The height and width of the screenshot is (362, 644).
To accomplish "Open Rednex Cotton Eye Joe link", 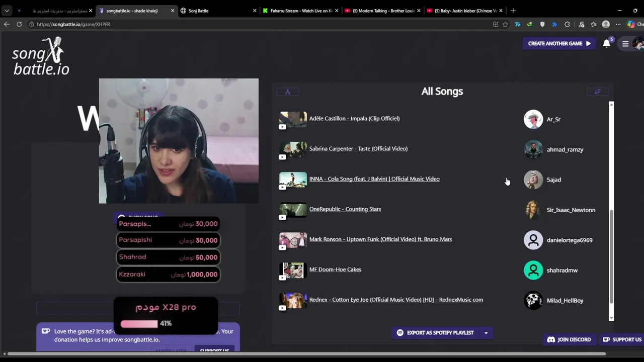I will 396,300.
